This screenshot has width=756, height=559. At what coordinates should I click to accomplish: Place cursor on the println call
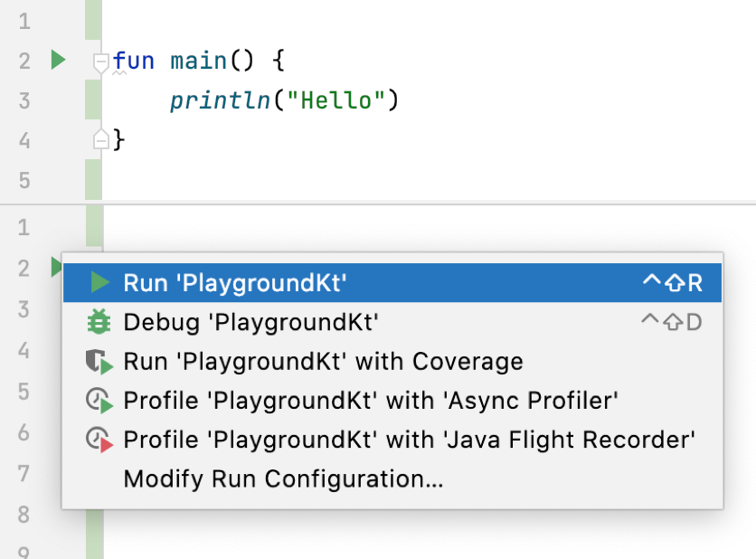(220, 100)
